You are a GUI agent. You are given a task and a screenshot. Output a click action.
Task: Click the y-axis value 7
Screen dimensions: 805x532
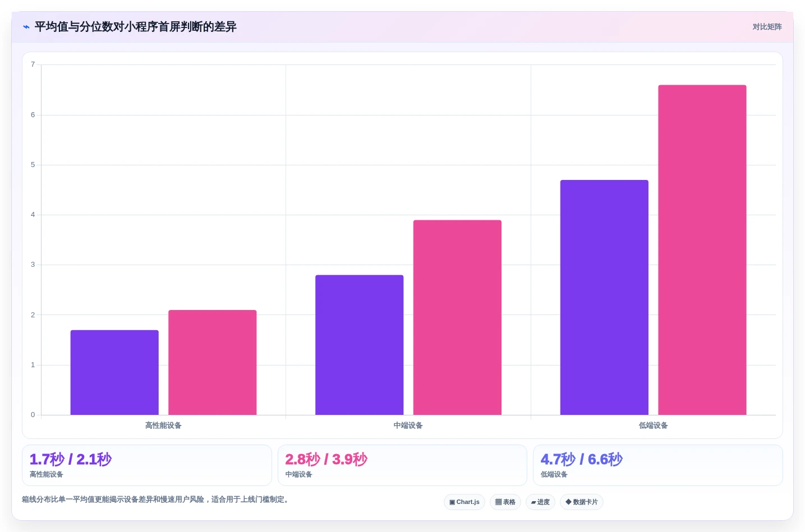(x=33, y=64)
